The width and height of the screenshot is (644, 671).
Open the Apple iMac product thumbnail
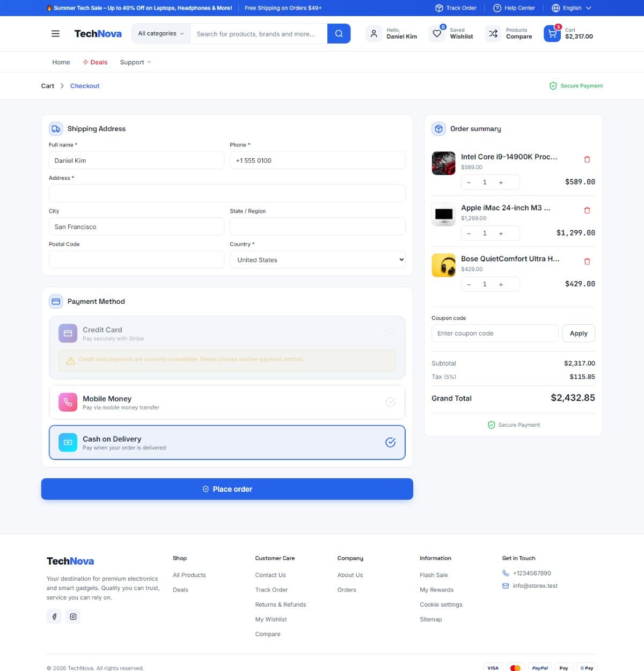coord(444,214)
